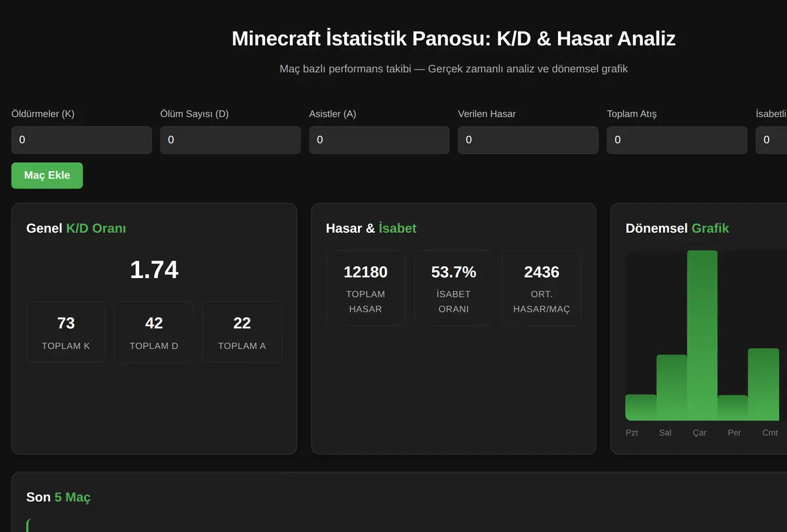Click the TOPLAM HASAR 12180 card
Screen dimensions: 787x532
[365, 288]
